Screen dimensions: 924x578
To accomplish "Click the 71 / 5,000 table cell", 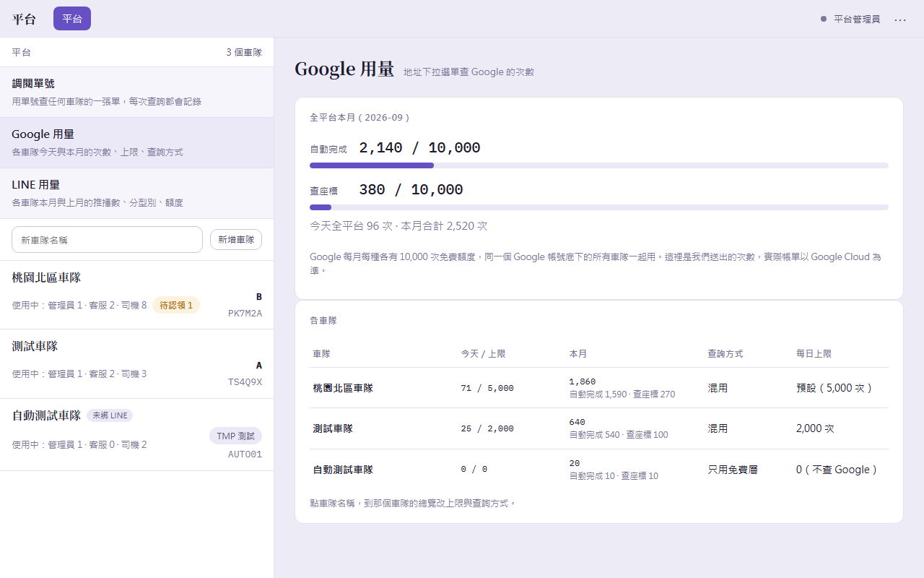I will point(487,388).
